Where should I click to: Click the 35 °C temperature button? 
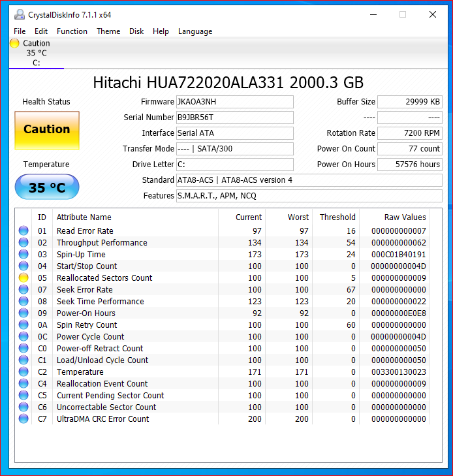pyautogui.click(x=47, y=187)
